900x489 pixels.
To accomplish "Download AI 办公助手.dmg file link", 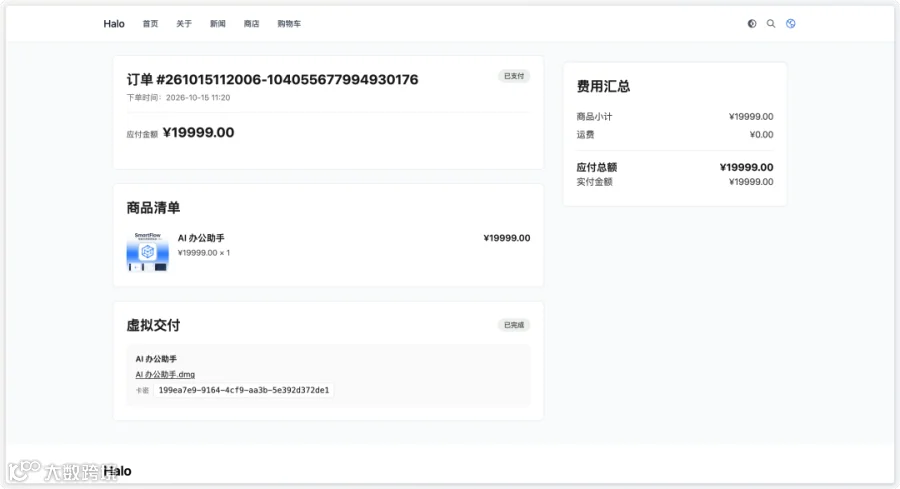I will [x=165, y=374].
